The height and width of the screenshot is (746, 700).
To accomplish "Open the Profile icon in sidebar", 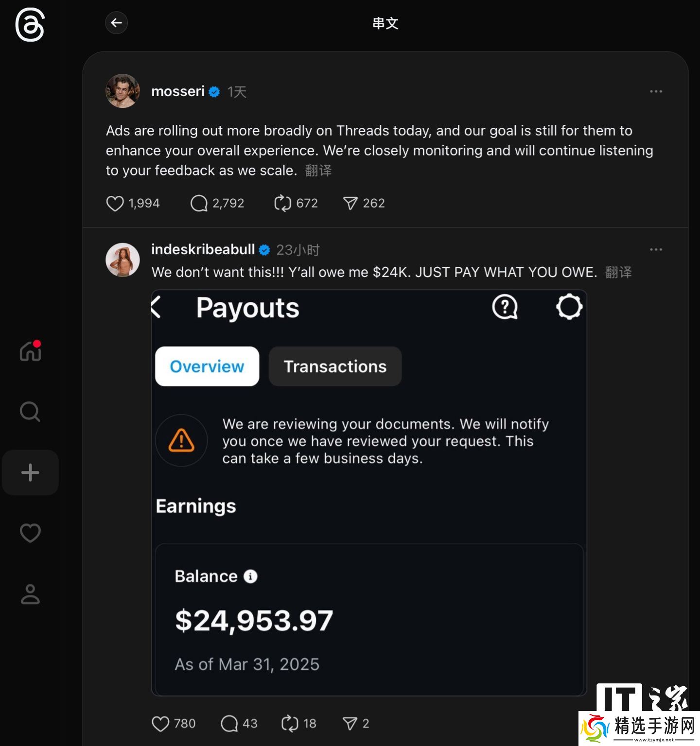I will pos(30,594).
